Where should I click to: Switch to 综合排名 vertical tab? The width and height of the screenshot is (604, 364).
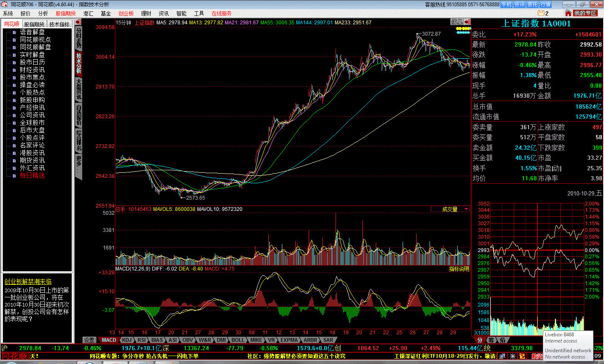click(78, 140)
